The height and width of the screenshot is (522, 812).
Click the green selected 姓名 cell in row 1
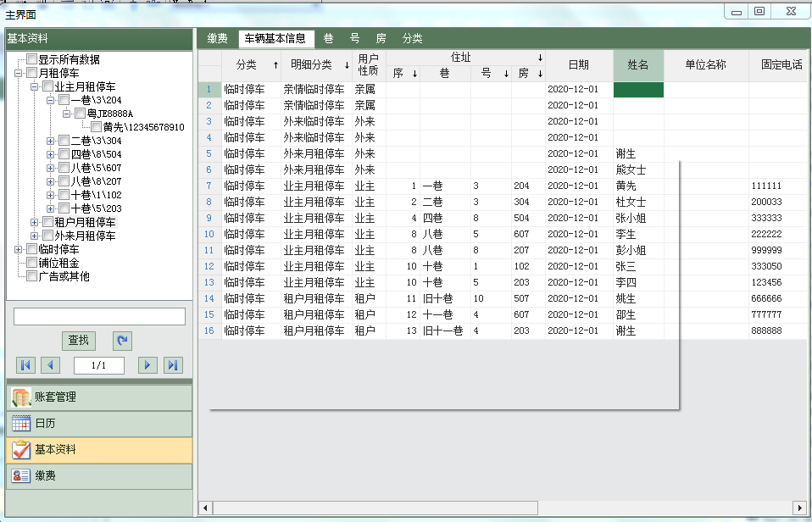coord(638,90)
